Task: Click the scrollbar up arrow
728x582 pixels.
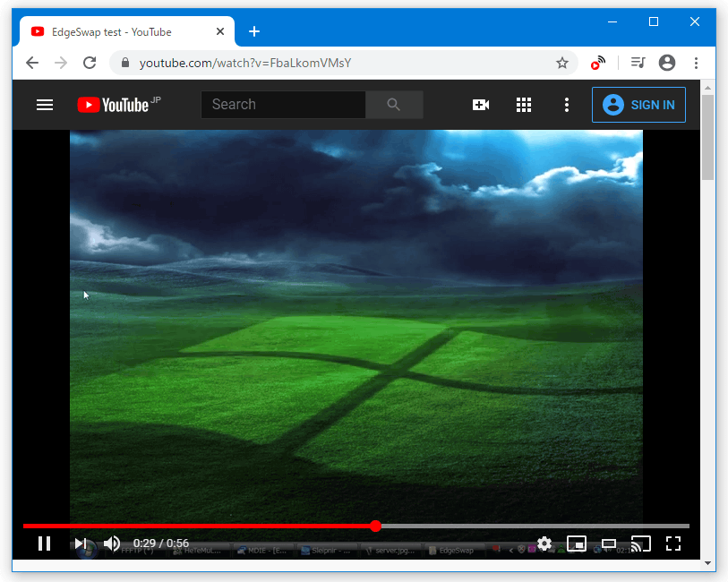Action: [707, 88]
